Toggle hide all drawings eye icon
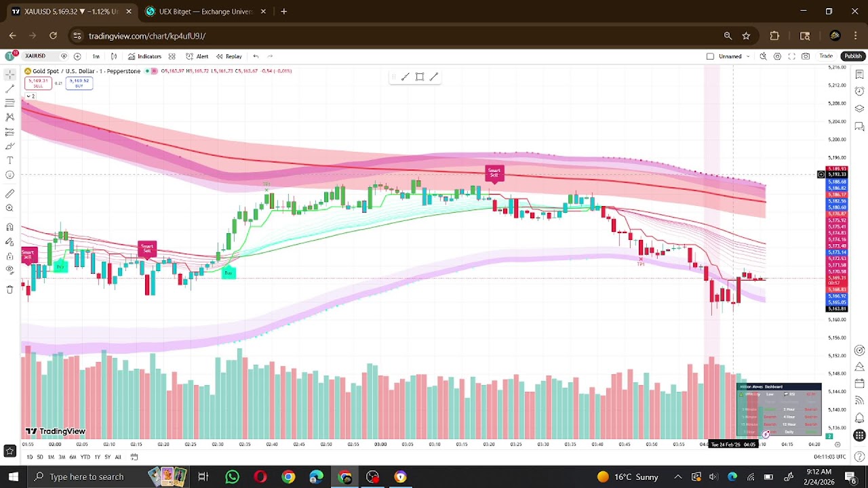Viewport: 868px width, 488px height. pos(9,270)
